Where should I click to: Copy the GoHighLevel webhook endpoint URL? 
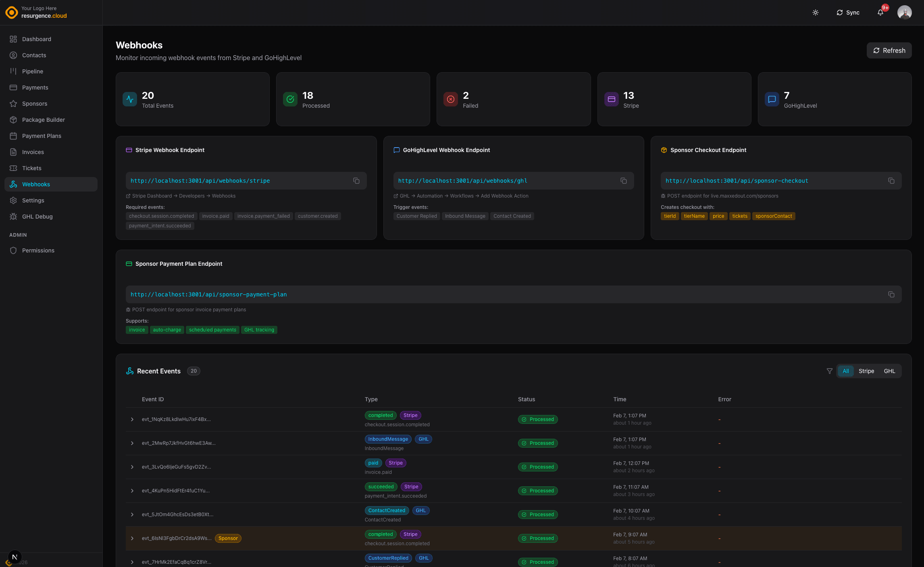(x=624, y=181)
